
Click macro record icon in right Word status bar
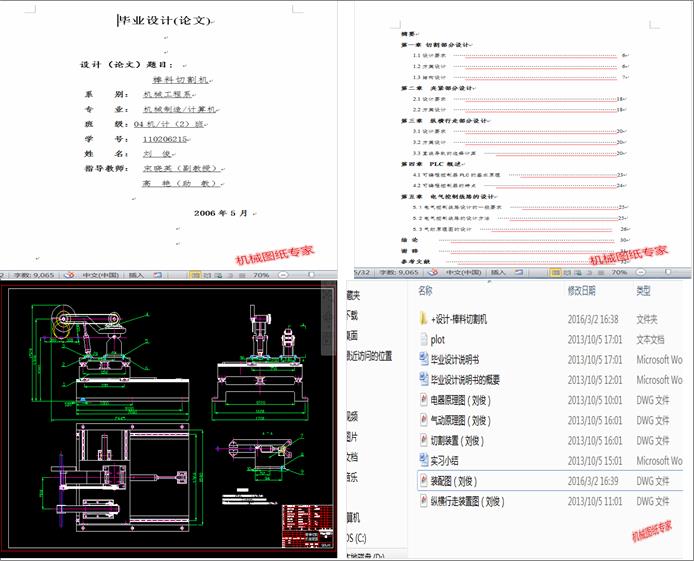pyautogui.click(x=518, y=272)
